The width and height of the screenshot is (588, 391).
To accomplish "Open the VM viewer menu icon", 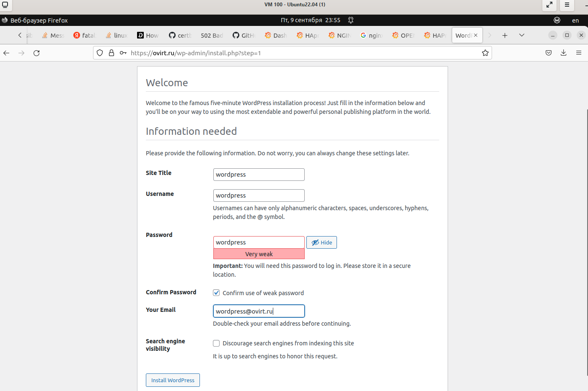I will click(x=567, y=5).
